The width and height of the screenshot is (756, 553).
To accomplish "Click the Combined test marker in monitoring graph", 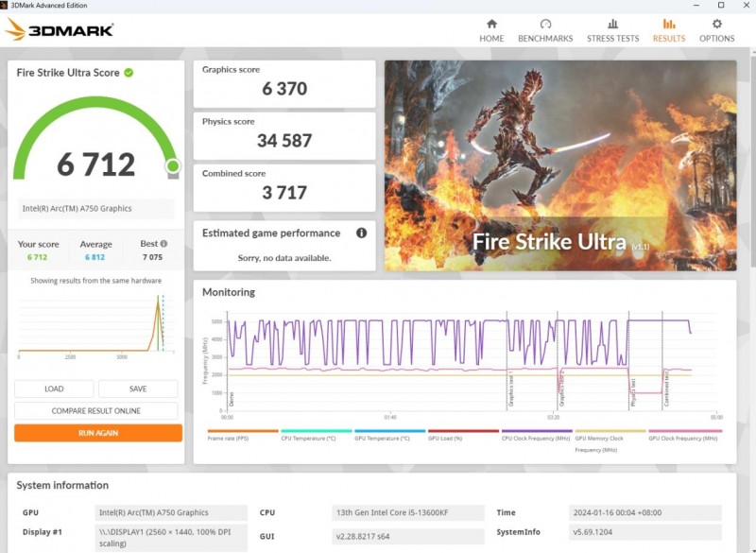I will coord(666,389).
